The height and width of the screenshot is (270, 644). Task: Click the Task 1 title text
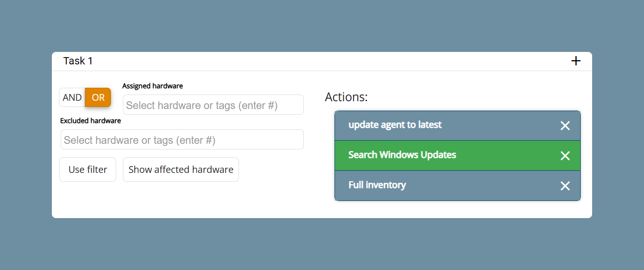tap(78, 61)
